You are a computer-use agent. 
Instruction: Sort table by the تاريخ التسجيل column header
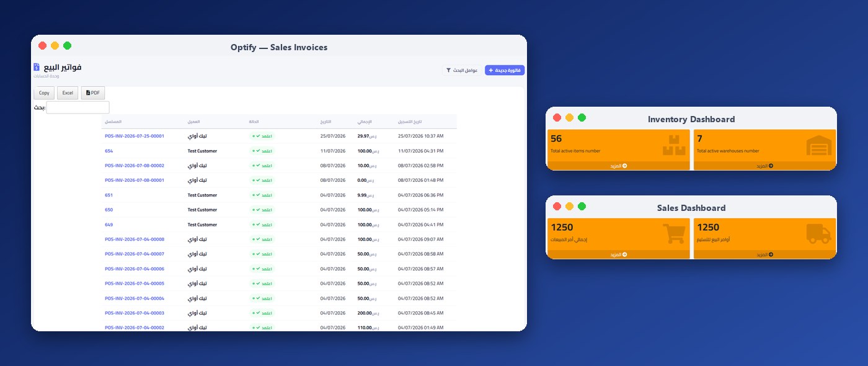pyautogui.click(x=410, y=121)
